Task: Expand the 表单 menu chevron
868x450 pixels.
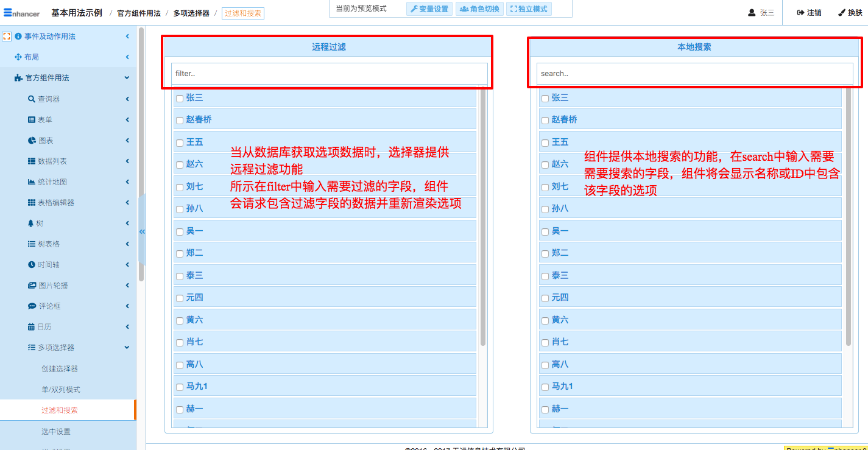Action: point(127,120)
